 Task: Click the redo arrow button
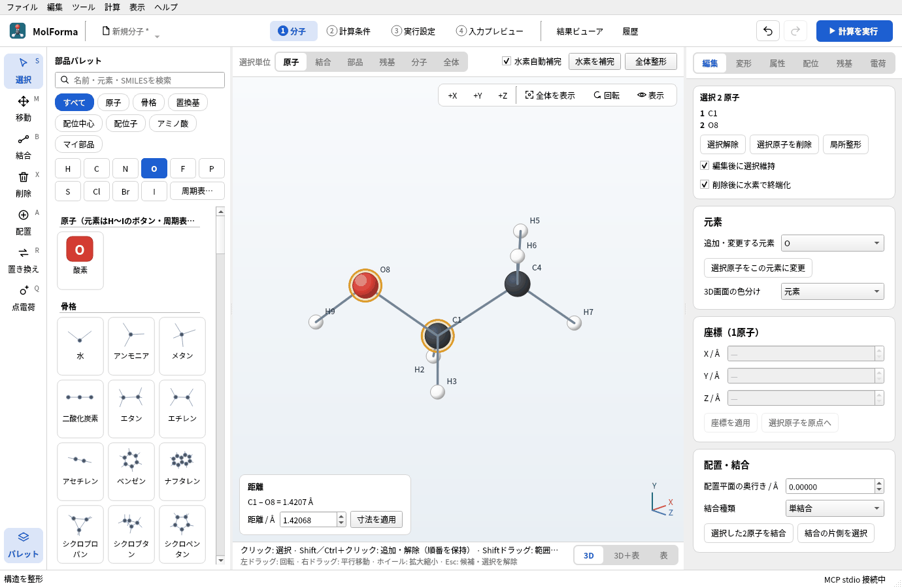(795, 31)
